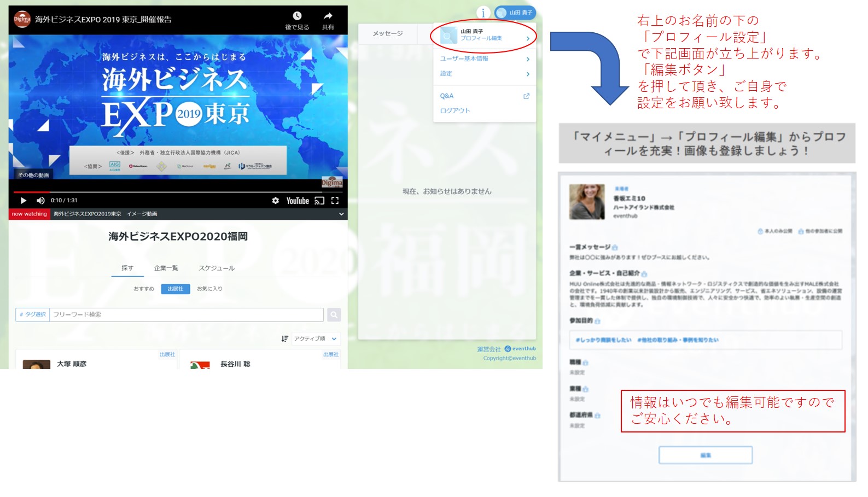Image resolution: width=868 pixels, height=497 pixels.
Task: Open the アクティブ順 sort dropdown
Action: 316,339
